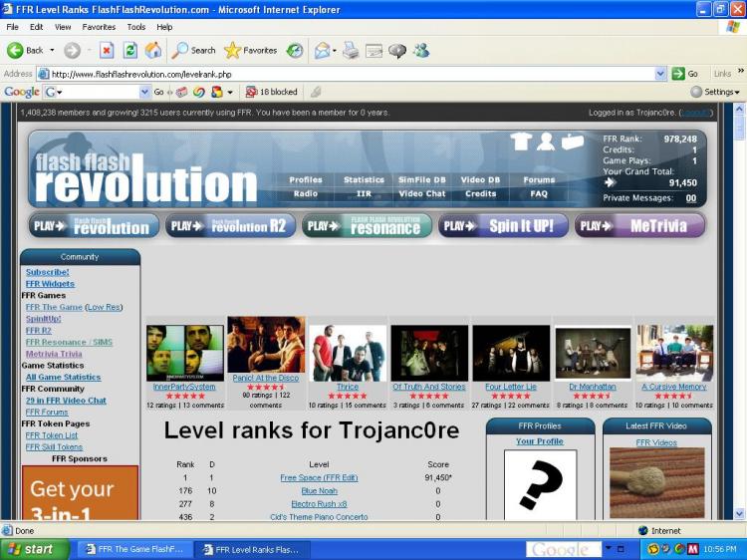Click the Windows Start button
Screen dimensions: 747x560
click(x=34, y=549)
